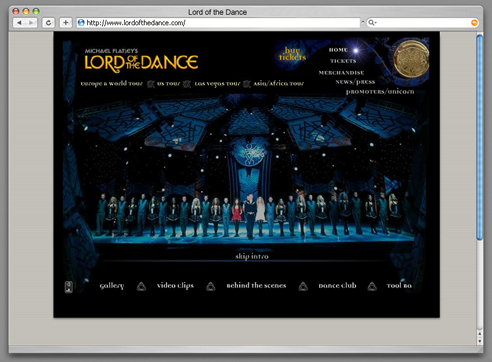
Task: Select Asia/Africa Tour link
Action: pos(279,83)
